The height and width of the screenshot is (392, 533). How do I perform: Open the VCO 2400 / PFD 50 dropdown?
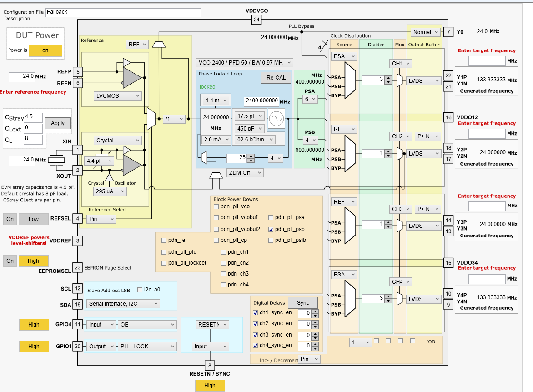point(244,63)
